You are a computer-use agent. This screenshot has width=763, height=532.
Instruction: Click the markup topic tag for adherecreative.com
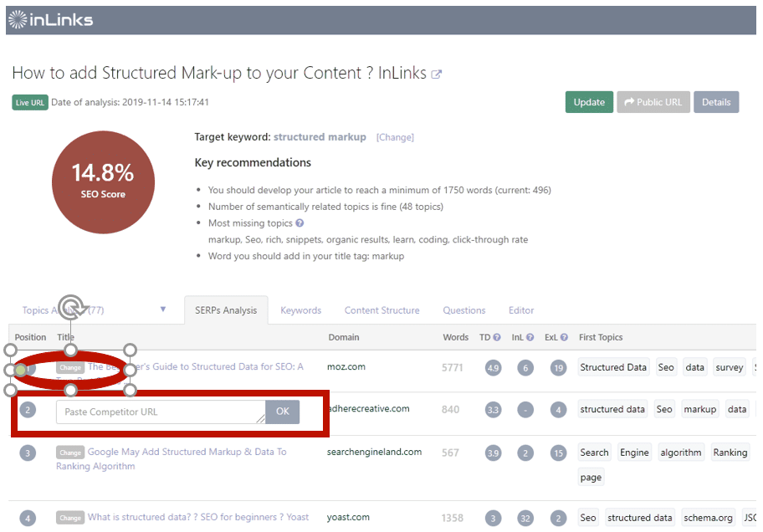[699, 409]
